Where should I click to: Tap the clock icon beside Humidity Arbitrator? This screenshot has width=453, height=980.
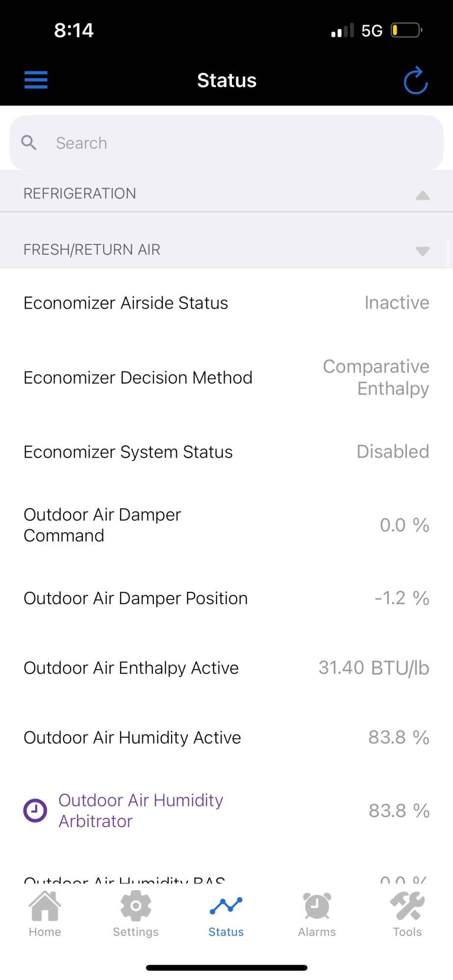(x=35, y=810)
